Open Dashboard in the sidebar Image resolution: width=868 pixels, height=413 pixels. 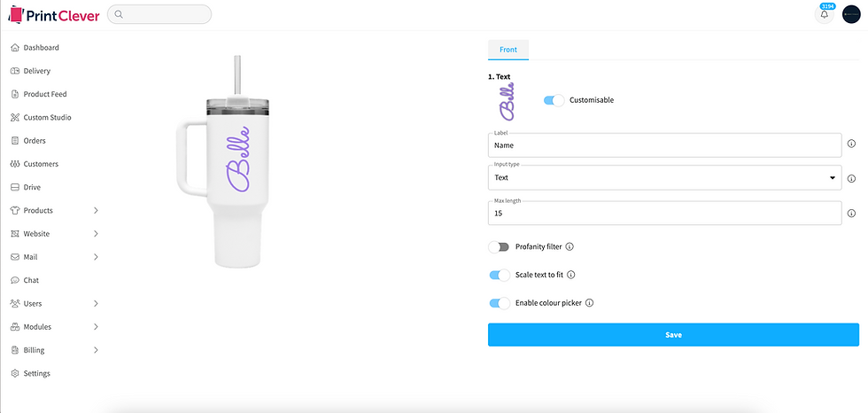(41, 48)
